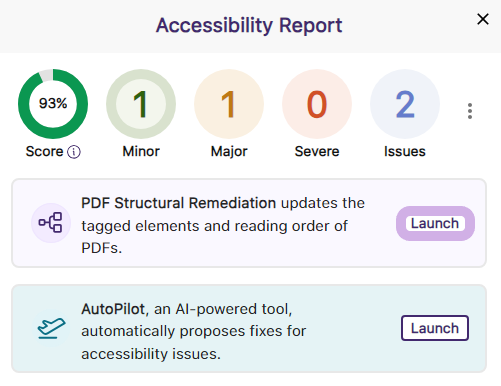Select the Major issues count circle
This screenshot has width=501, height=386.
pyautogui.click(x=229, y=104)
